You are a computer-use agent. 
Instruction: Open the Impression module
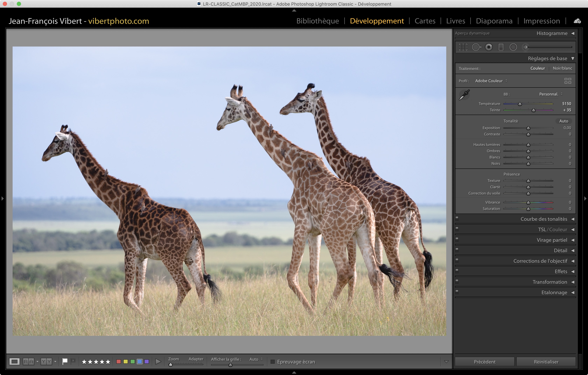[541, 21]
